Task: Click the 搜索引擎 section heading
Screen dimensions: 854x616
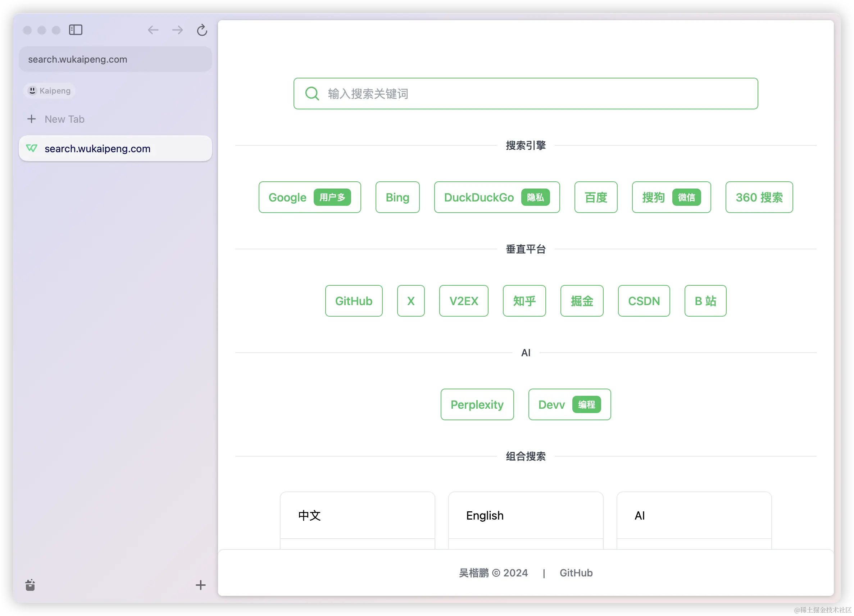Action: [526, 145]
